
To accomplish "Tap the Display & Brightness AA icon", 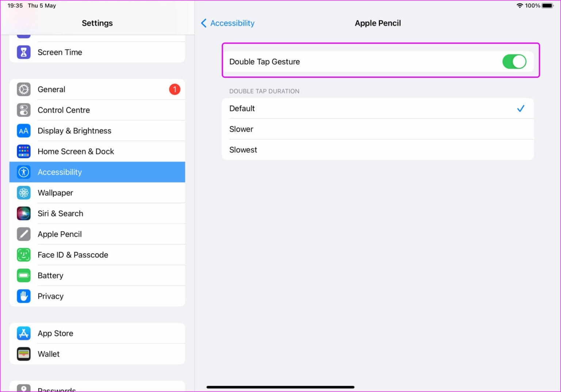I will click(x=24, y=131).
